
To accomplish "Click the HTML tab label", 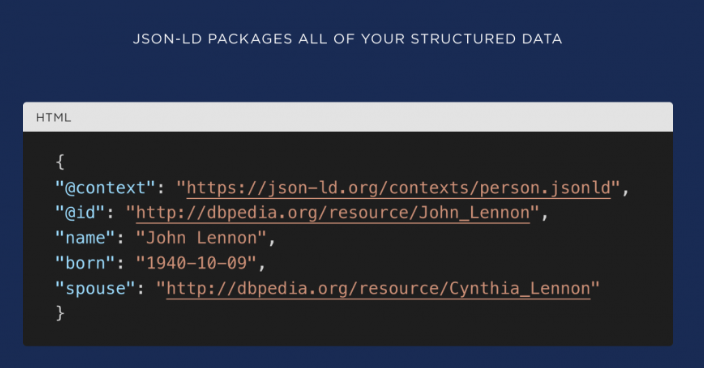I will (x=53, y=118).
